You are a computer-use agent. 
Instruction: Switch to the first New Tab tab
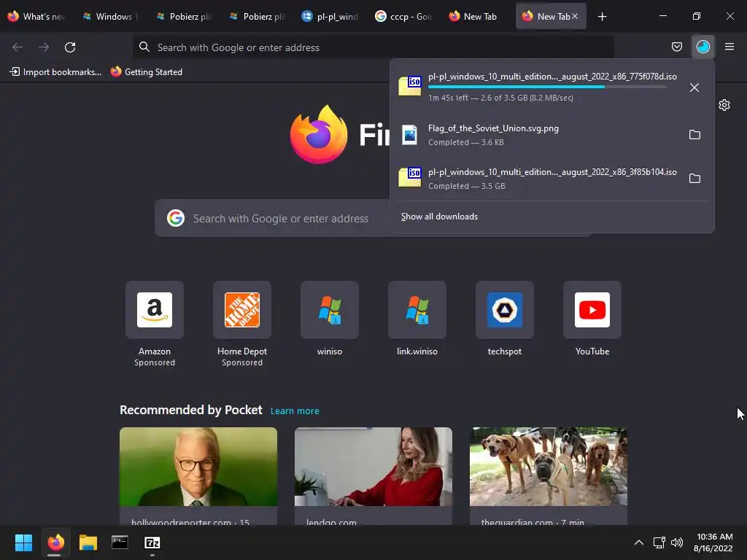pyautogui.click(x=477, y=17)
